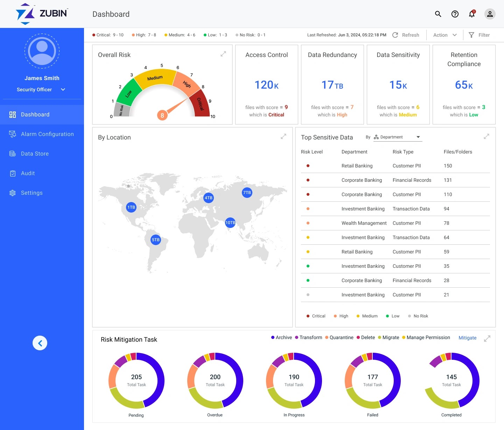
Task: Click the Failed 177 donut chart
Action: pyautogui.click(x=373, y=381)
